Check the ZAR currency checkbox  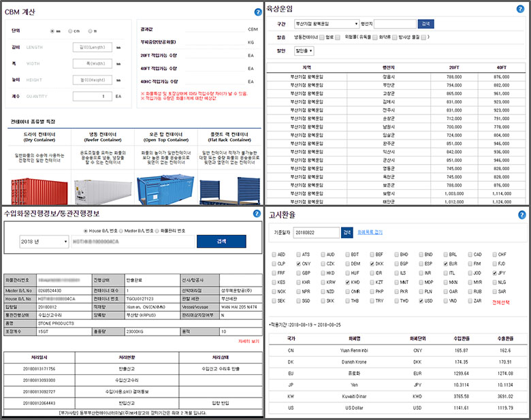coord(470,301)
